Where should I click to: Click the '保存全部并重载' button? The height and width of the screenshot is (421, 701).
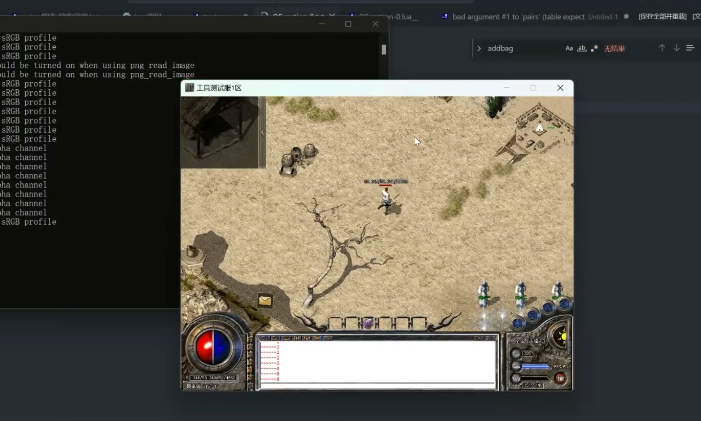pos(661,17)
